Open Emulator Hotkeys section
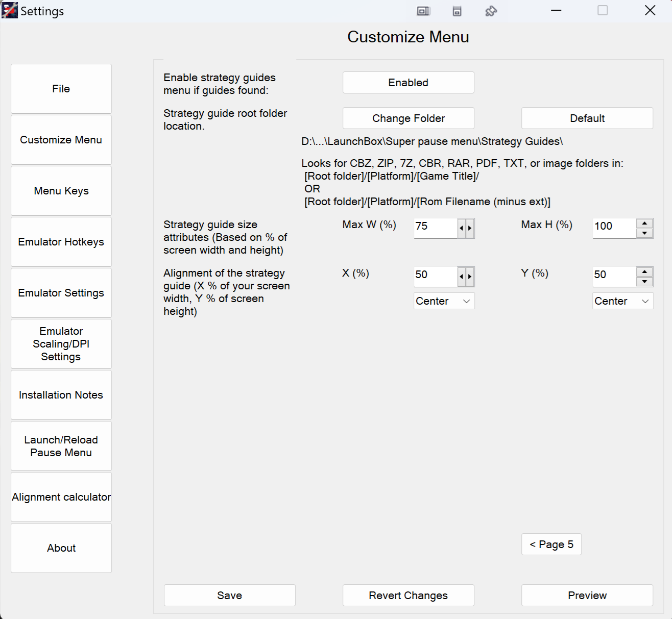The width and height of the screenshot is (672, 619). coord(61,242)
